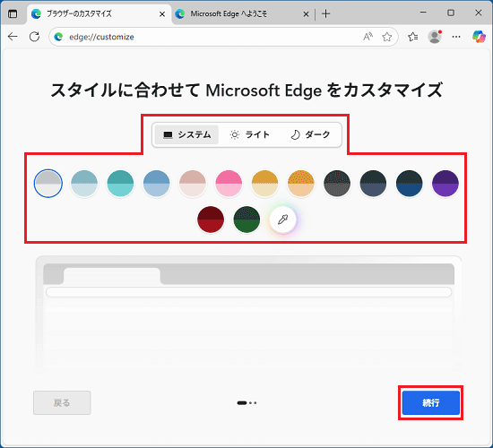Choose the hot pink theme swatch
Screen dimensions: 493x448
click(229, 184)
